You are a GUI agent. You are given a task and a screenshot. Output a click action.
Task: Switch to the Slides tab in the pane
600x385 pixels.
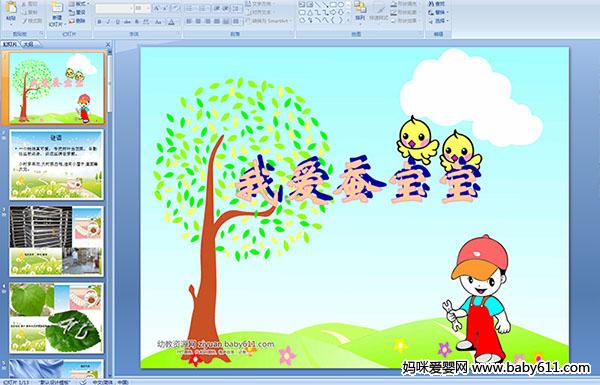tap(10, 44)
